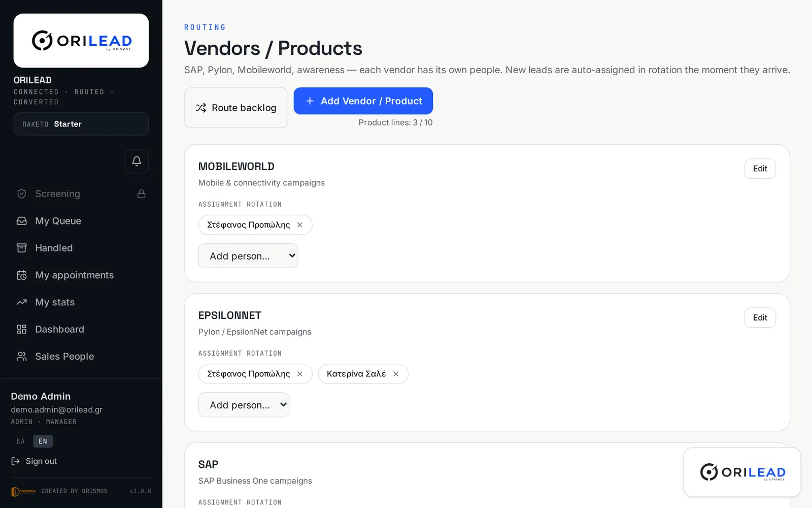
Task: Click Mobile & connectivity campaigns description
Action: 261,183
